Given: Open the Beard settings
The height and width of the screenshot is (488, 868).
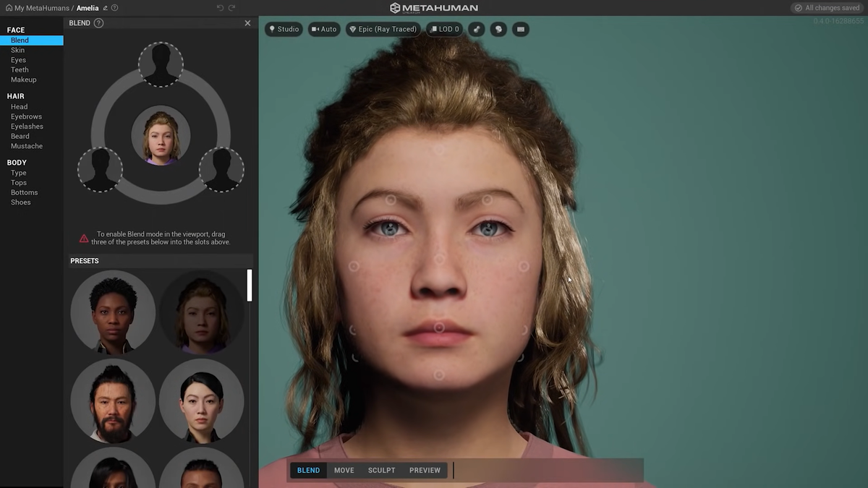Looking at the screenshot, I should 20,136.
